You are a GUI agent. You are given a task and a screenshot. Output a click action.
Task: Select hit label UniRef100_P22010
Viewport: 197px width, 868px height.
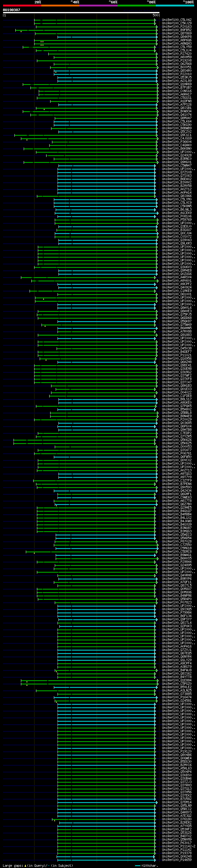point(177,74)
